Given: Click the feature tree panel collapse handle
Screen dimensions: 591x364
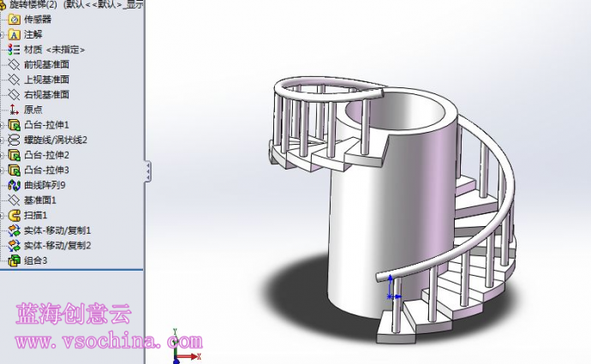Looking at the screenshot, I should [x=147, y=170].
